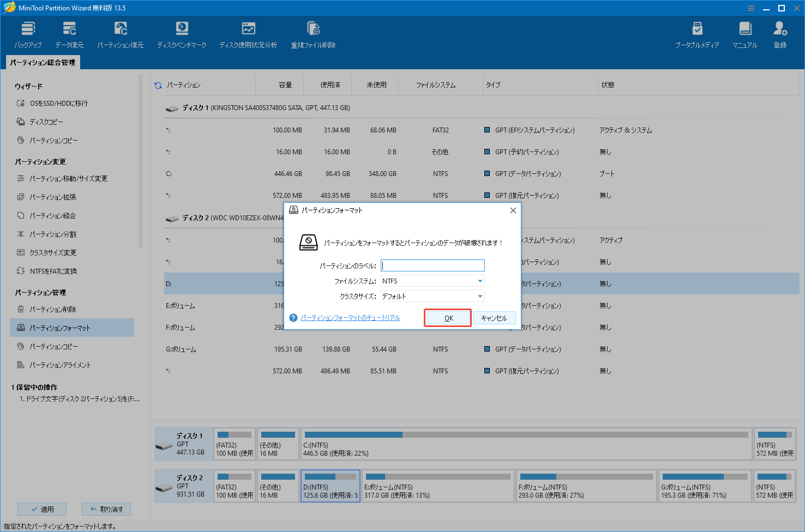
Task: Confirm format by clicking OK
Action: (447, 317)
